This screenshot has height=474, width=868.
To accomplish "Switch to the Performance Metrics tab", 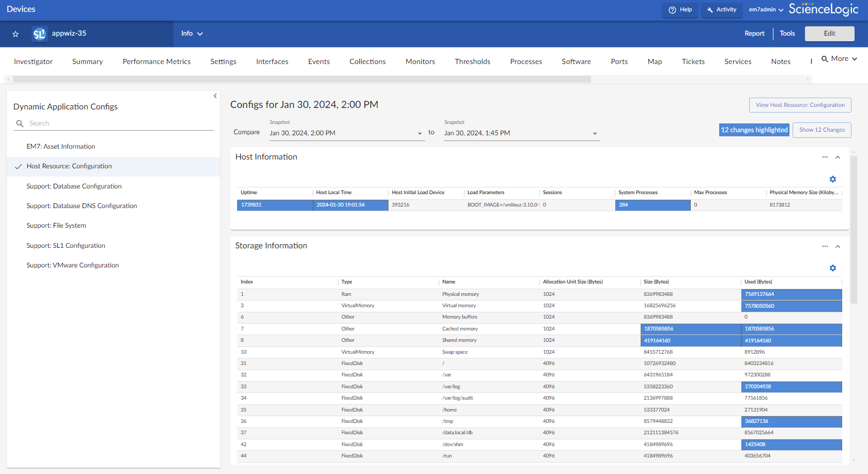I will pos(157,61).
